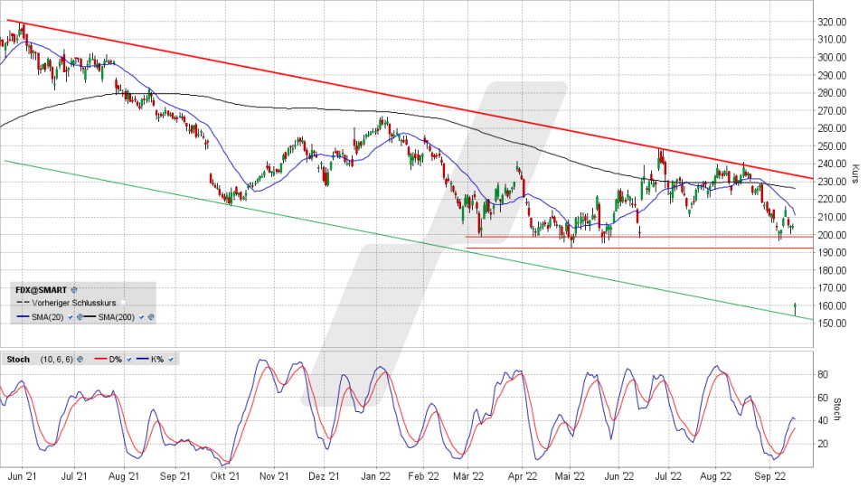Click the D% legend label
Image resolution: width=868 pixels, height=488 pixels.
coord(115,359)
